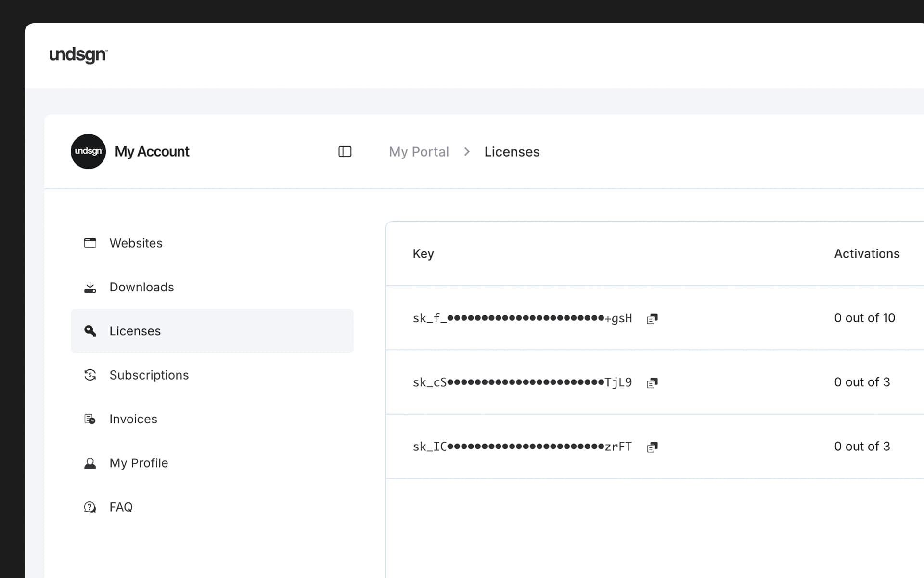924x578 pixels.
Task: Click the FAQ question mark icon
Action: pyautogui.click(x=90, y=507)
